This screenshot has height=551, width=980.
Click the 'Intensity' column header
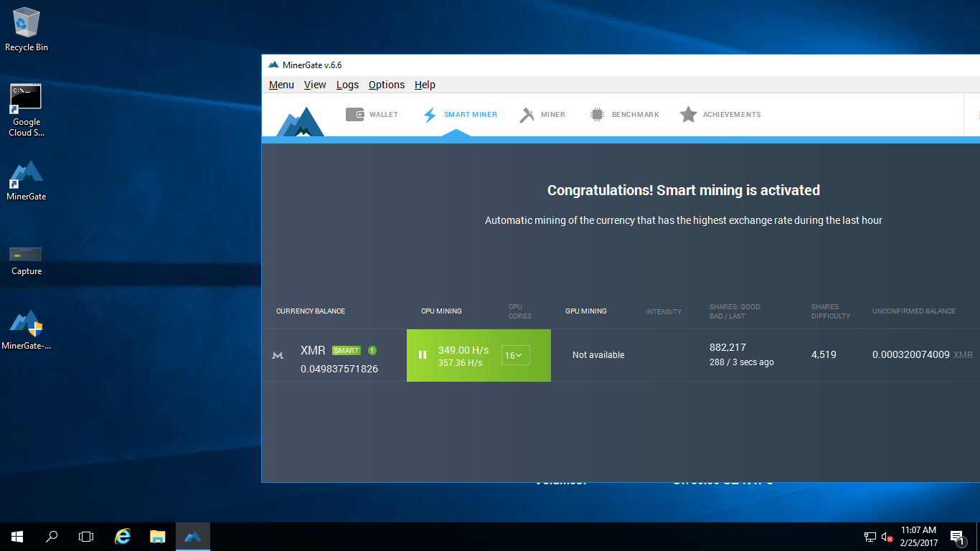point(664,311)
